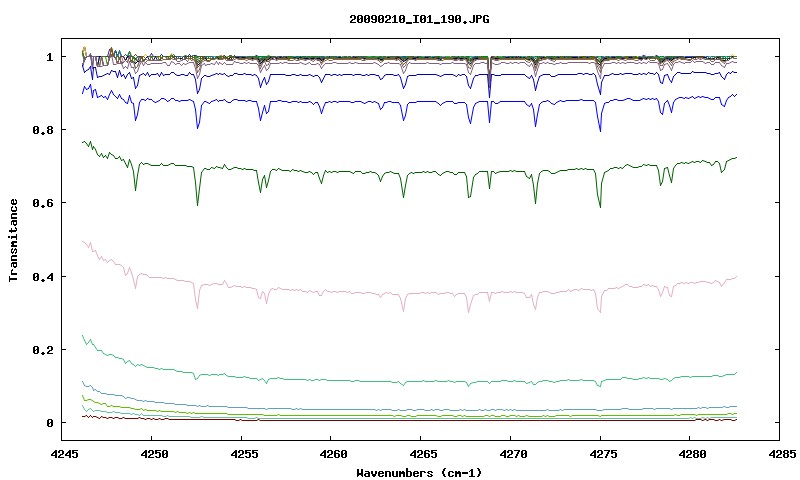Viewport: 800px width, 480px height.
Task: Click the 0 y-axis tick label
Action: [49, 423]
